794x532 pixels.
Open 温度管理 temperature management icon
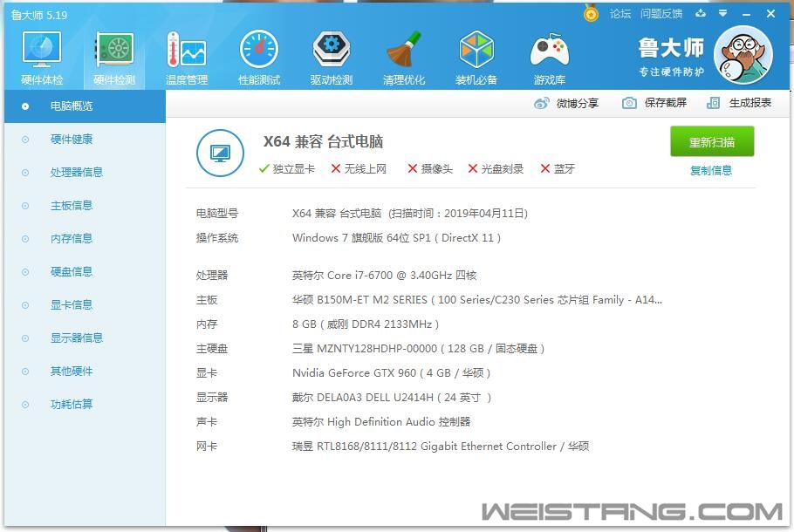187,57
